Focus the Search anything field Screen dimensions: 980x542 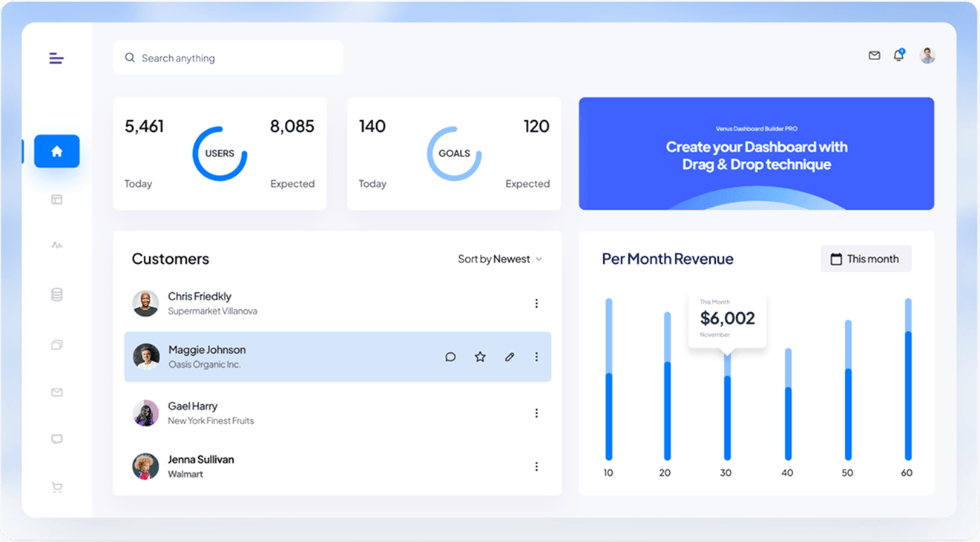tap(228, 58)
